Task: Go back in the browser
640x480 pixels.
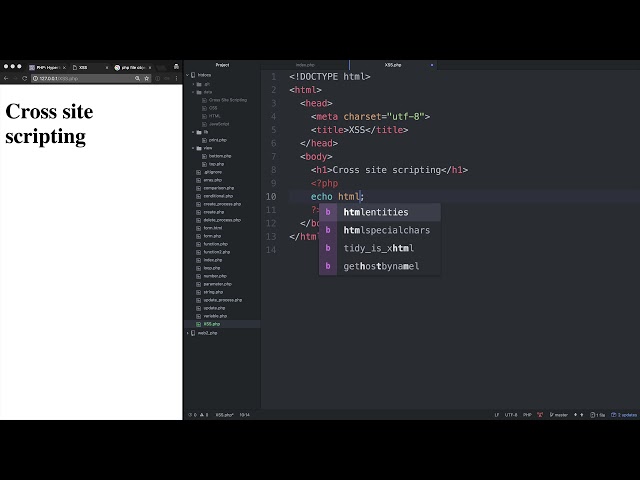Action: pyautogui.click(x=6, y=78)
